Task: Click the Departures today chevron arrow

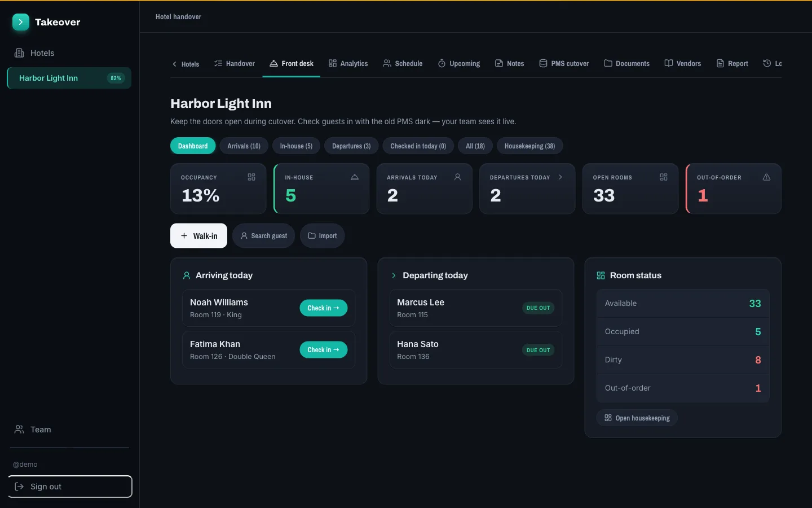Action: pyautogui.click(x=560, y=177)
